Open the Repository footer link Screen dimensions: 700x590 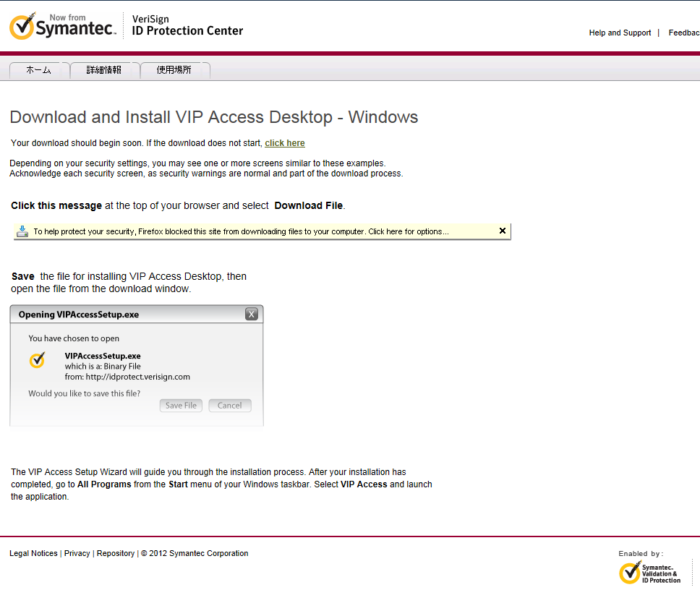(116, 553)
